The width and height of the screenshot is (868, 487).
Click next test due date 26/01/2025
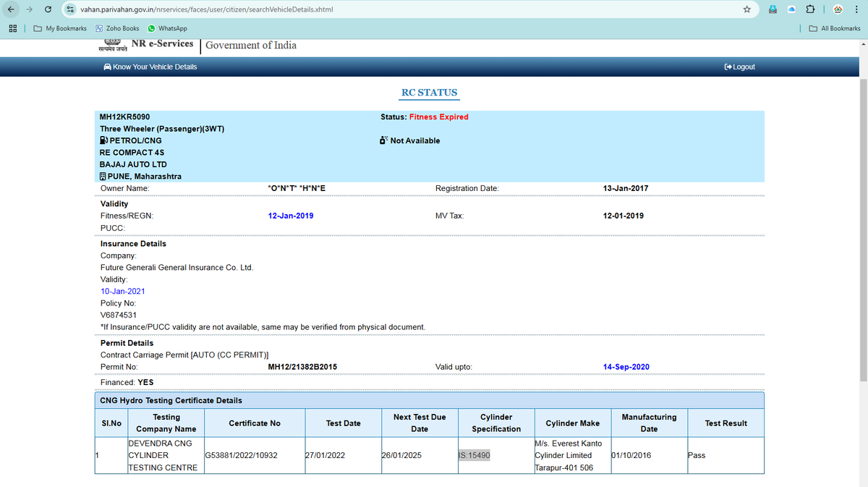point(401,455)
